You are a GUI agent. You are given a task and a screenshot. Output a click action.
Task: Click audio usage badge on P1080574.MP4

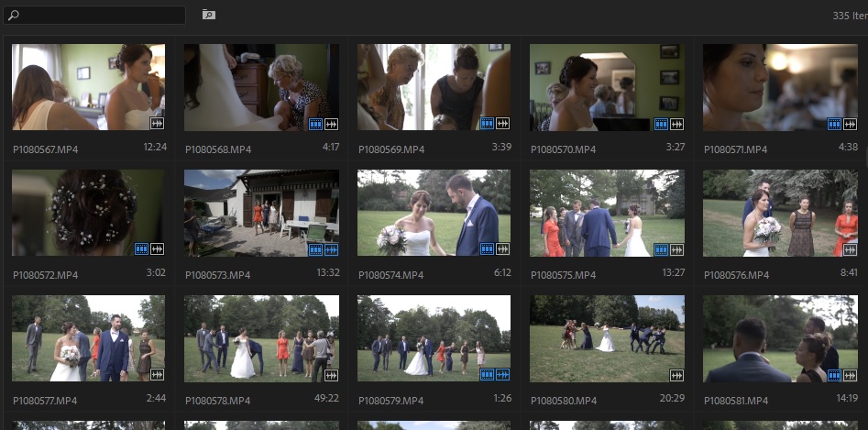[x=502, y=249]
